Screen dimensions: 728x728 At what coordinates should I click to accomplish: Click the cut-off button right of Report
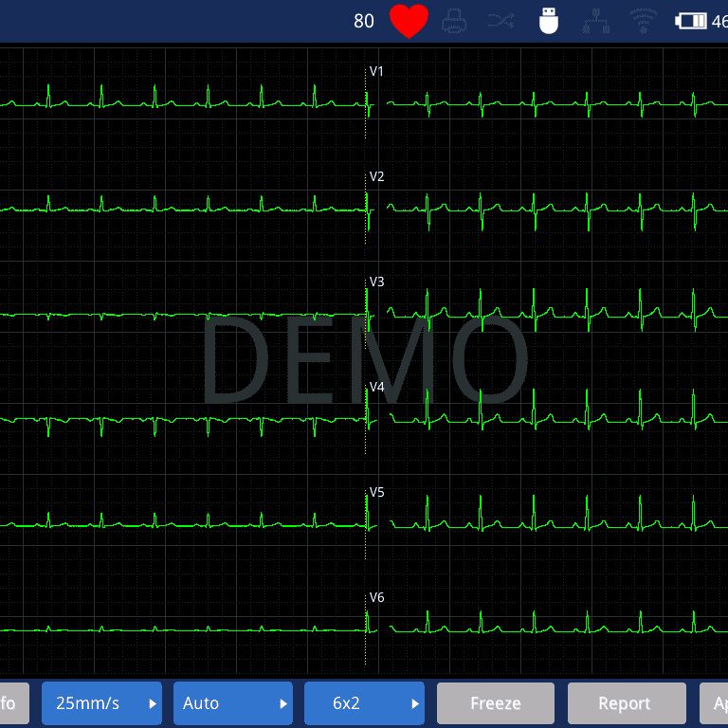point(715,703)
